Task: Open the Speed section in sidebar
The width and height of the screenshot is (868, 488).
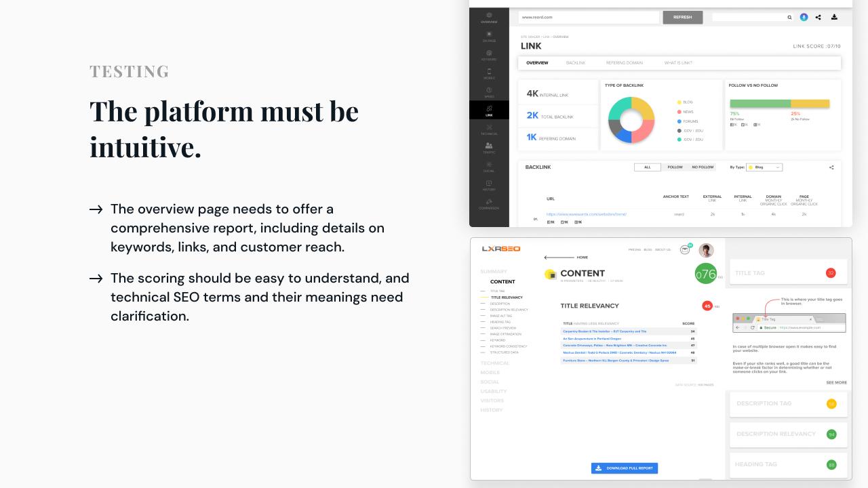Action: pyautogui.click(x=489, y=93)
